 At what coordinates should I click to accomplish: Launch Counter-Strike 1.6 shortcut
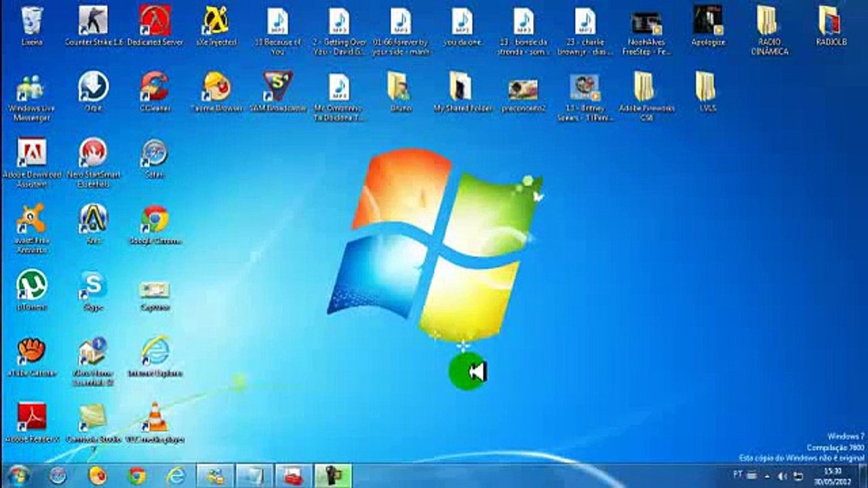pos(94,26)
